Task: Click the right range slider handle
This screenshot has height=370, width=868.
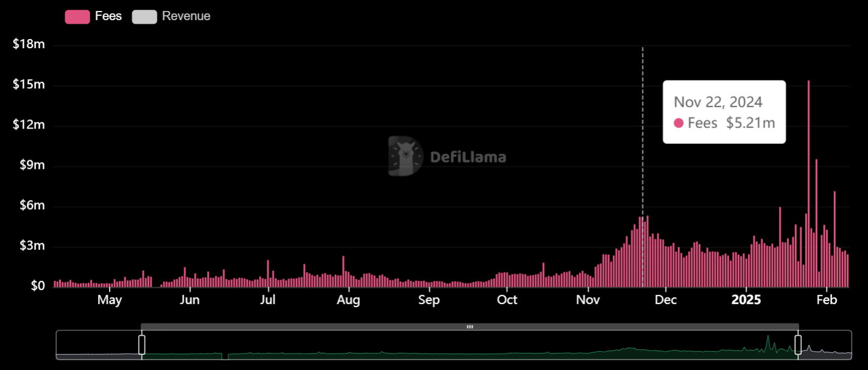Action: (797, 344)
